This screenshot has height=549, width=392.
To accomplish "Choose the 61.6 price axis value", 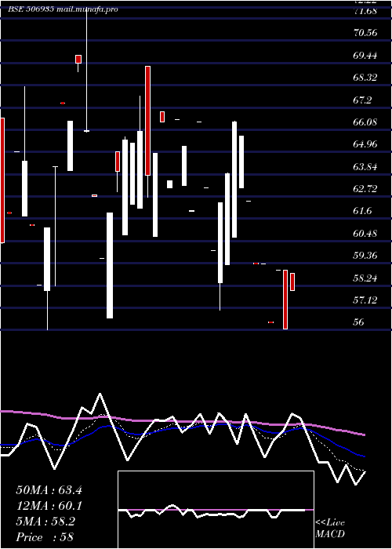I will pyautogui.click(x=362, y=211).
